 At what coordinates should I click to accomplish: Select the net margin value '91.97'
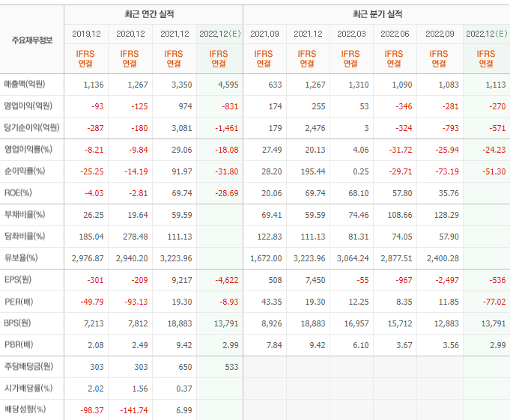[x=182, y=171]
